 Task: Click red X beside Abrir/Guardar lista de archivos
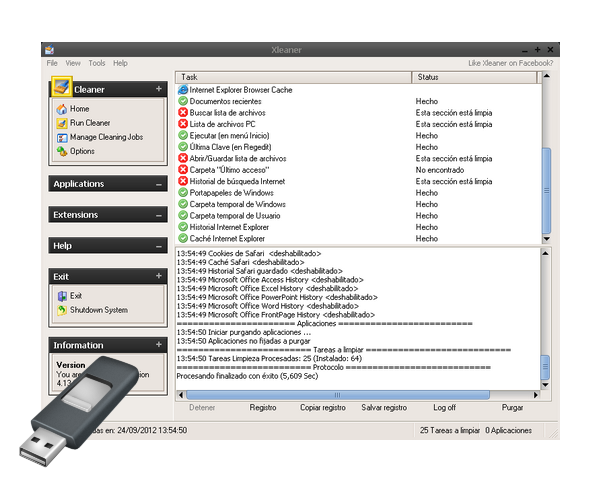pos(183,158)
